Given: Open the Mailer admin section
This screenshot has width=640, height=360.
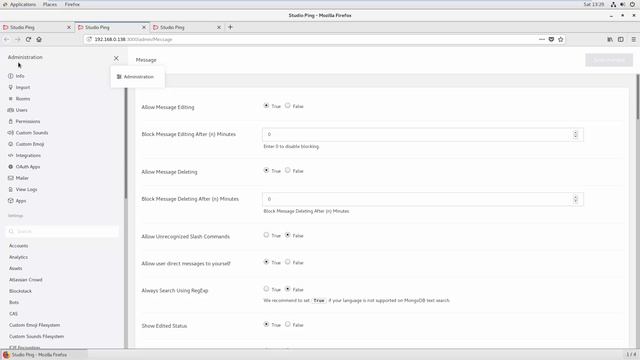Looking at the screenshot, I should tap(18, 178).
